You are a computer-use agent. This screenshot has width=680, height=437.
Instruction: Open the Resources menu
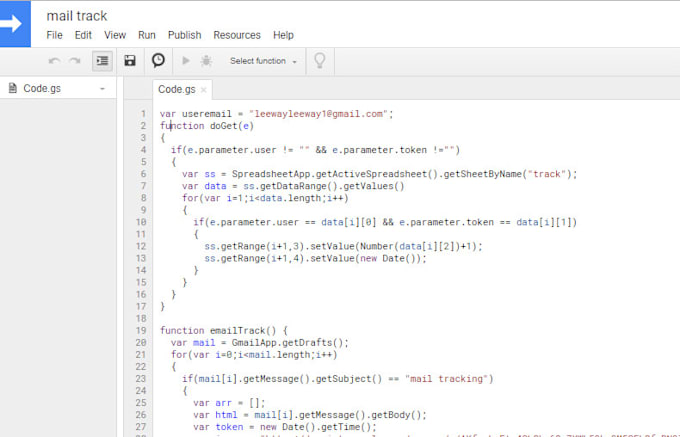237,35
